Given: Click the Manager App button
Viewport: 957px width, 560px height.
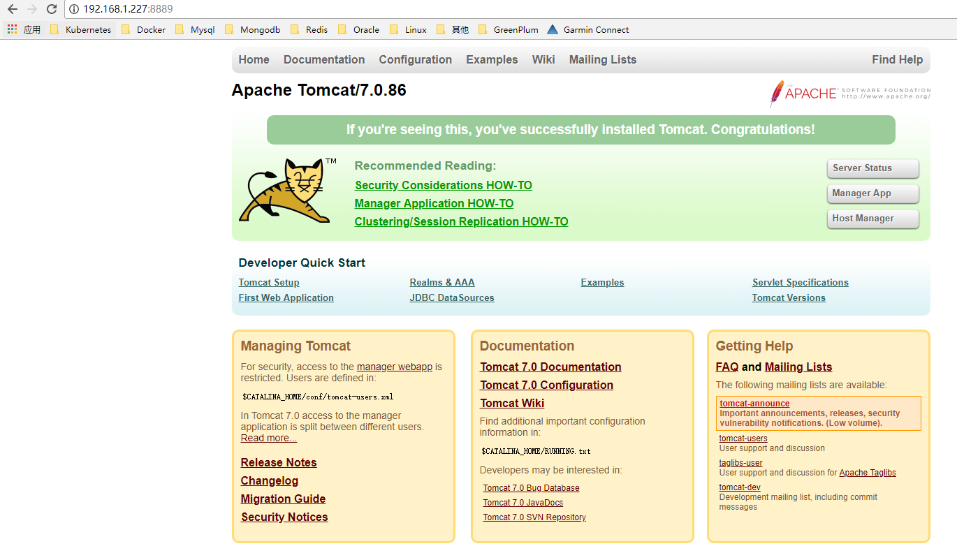Looking at the screenshot, I should (x=872, y=193).
